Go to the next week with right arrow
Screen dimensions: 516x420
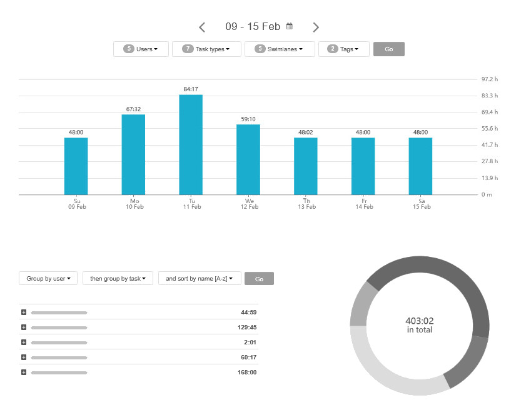point(316,27)
